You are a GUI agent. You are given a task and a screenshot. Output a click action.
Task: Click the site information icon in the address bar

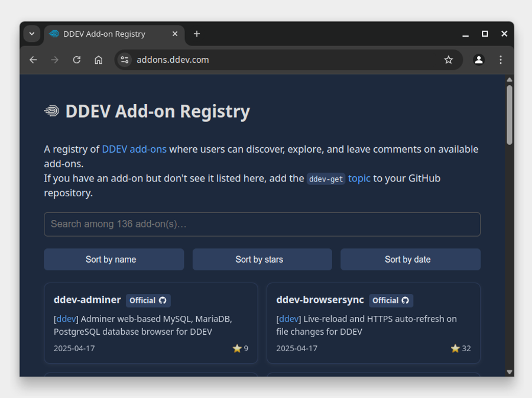coord(124,60)
